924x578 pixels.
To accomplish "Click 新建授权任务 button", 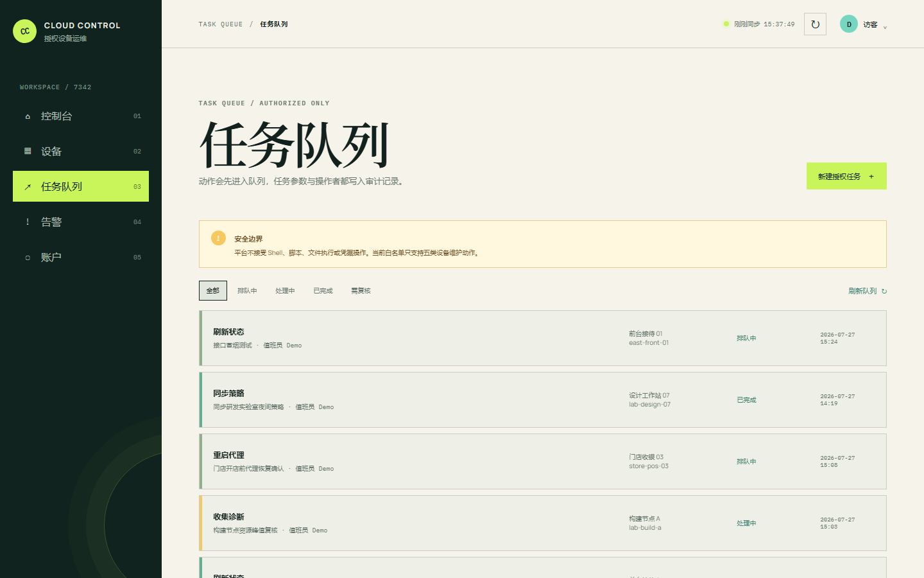I will (846, 176).
